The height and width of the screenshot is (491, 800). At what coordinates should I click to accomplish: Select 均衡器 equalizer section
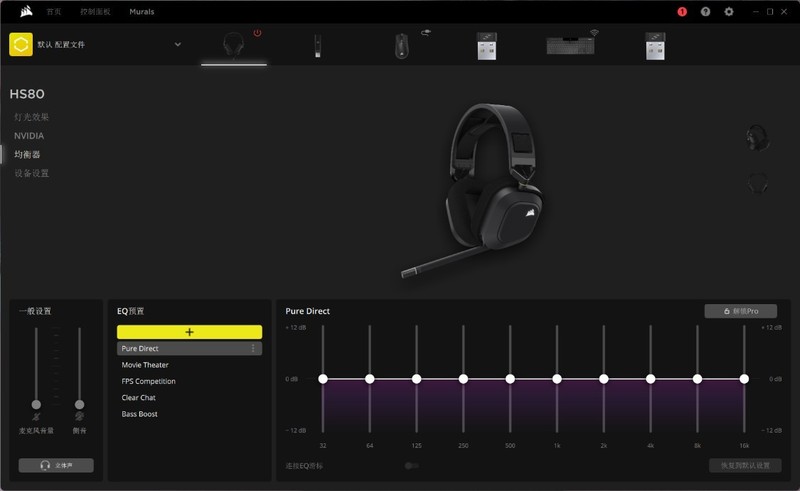[27, 154]
